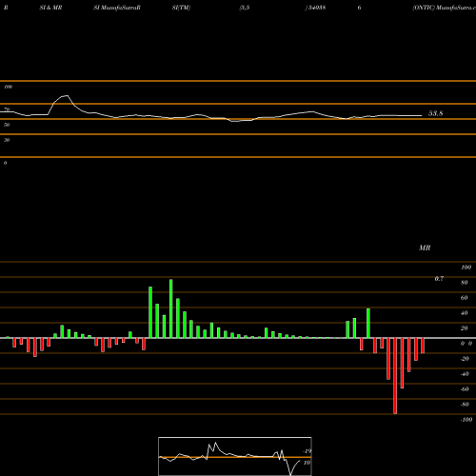
Task: Click the RSI axis label 70
Action: [7, 109]
